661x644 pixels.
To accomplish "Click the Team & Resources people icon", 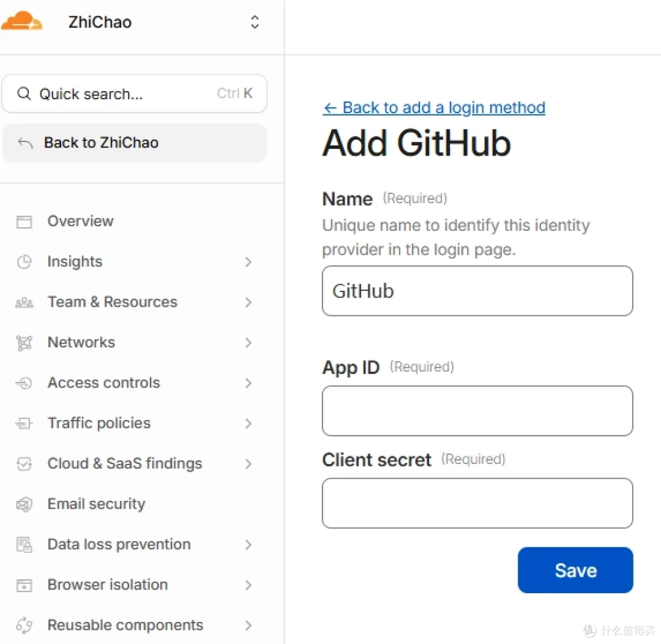I will (24, 302).
